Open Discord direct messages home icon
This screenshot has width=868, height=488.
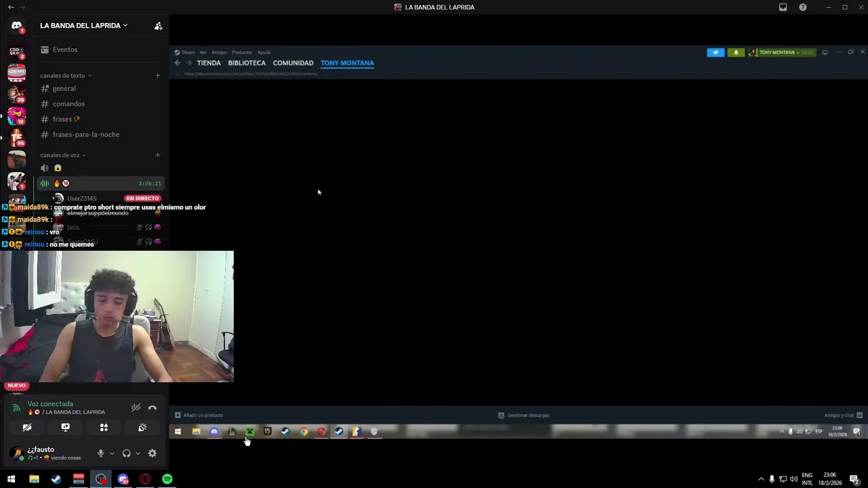click(16, 26)
